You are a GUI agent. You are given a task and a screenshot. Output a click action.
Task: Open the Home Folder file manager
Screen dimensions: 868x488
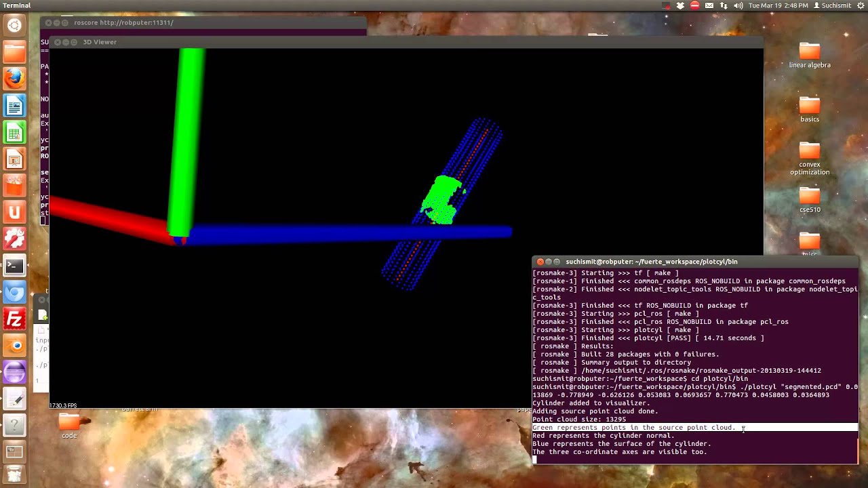[x=14, y=52]
